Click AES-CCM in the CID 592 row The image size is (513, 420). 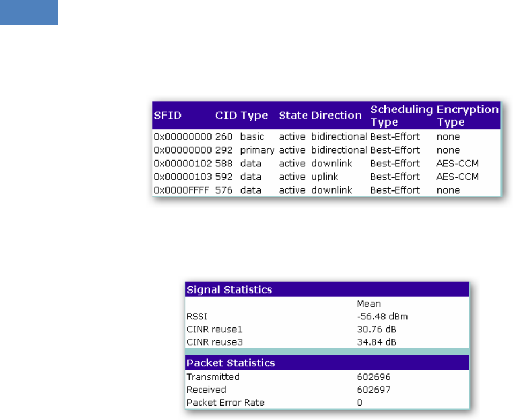(x=457, y=177)
